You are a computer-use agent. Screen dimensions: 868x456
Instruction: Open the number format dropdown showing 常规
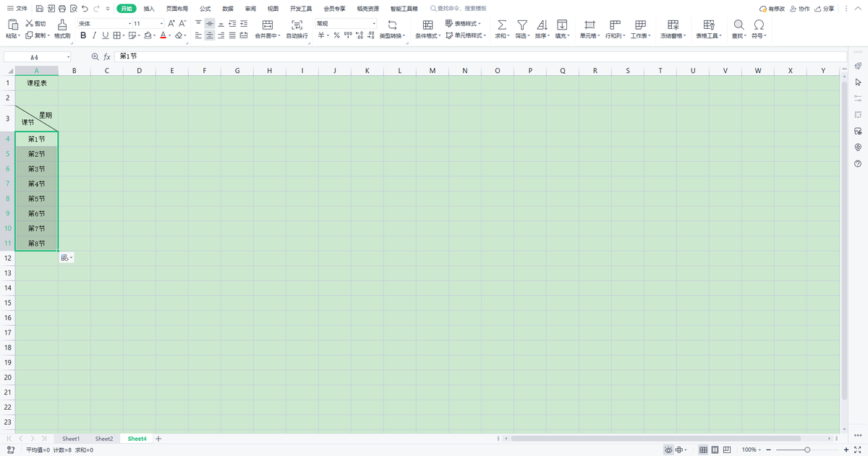(x=373, y=24)
